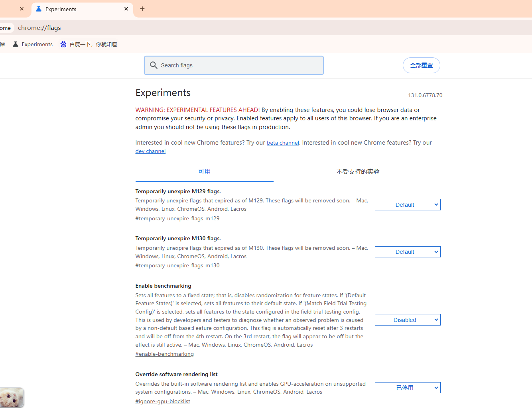Click the Experiments tab flask icon
532x408 pixels.
click(x=39, y=9)
